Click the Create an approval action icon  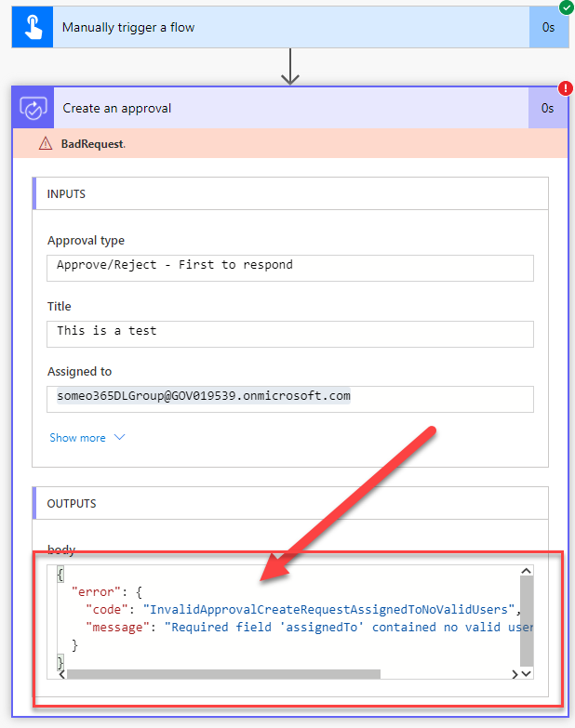coord(33,108)
